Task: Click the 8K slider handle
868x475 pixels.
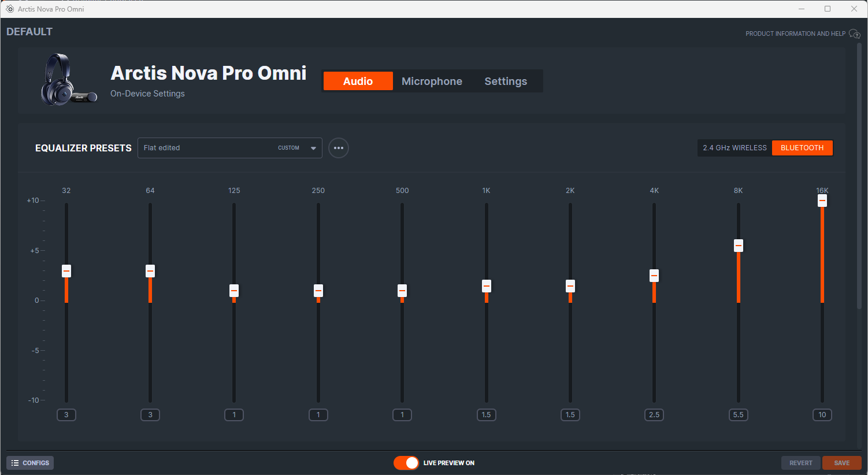Action: tap(739, 246)
